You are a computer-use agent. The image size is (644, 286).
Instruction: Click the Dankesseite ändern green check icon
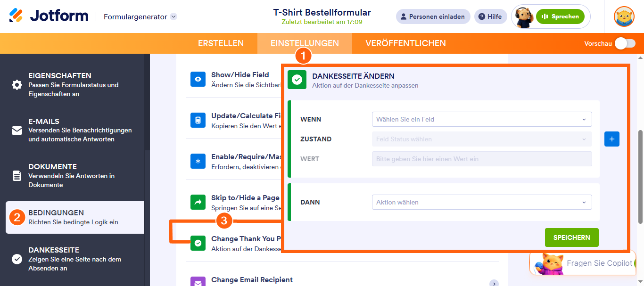coord(297,80)
